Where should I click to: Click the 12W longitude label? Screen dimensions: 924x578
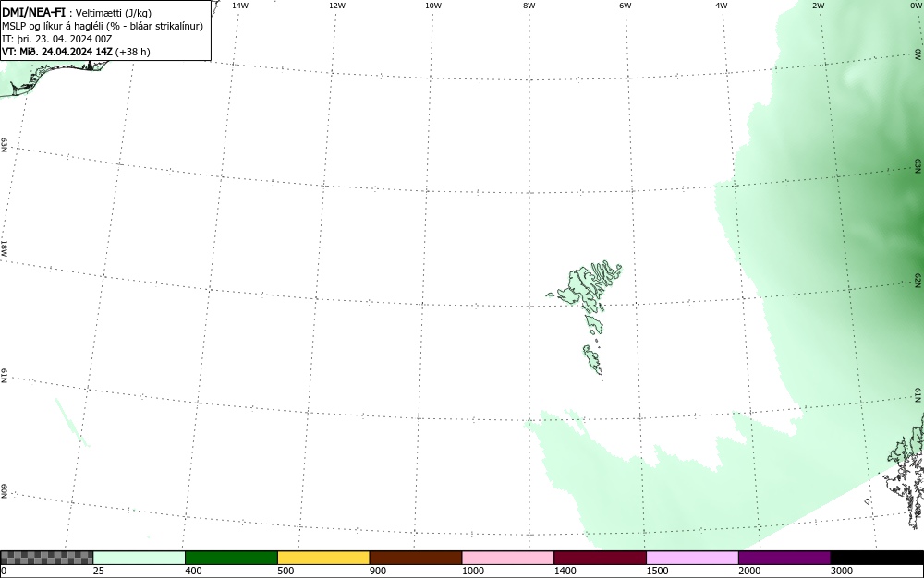coord(337,6)
